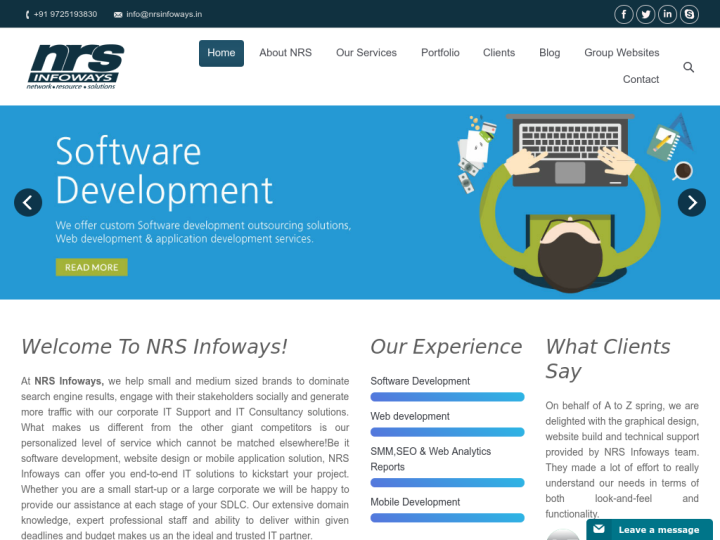Click the envelope icon beside the email

118,15
